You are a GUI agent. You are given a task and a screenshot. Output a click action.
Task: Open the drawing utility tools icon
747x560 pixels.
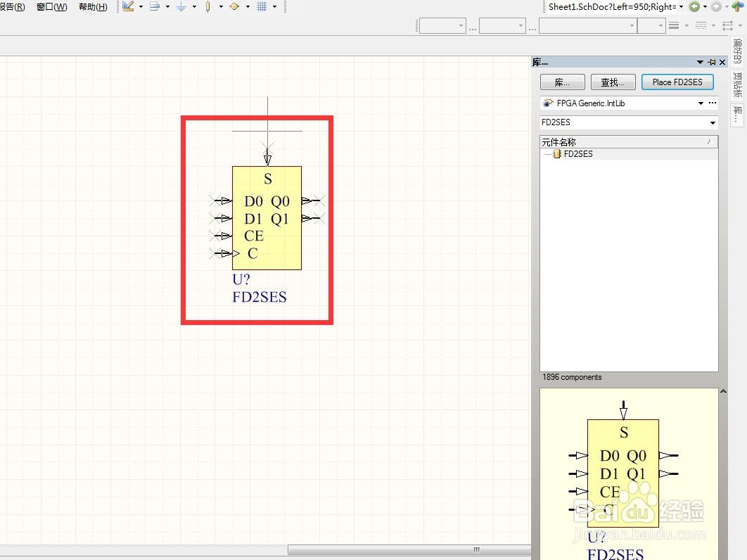tap(128, 6)
